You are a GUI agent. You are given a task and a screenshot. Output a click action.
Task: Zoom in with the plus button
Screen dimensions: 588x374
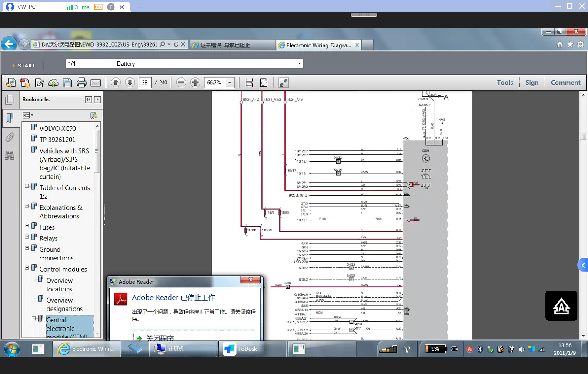[x=195, y=83]
